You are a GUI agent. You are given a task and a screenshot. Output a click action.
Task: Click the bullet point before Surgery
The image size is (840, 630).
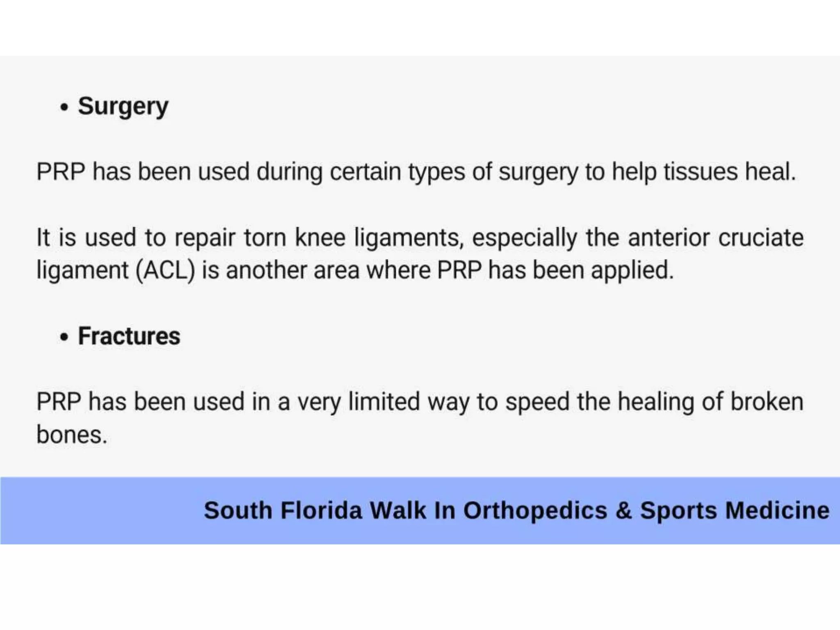[x=64, y=108]
